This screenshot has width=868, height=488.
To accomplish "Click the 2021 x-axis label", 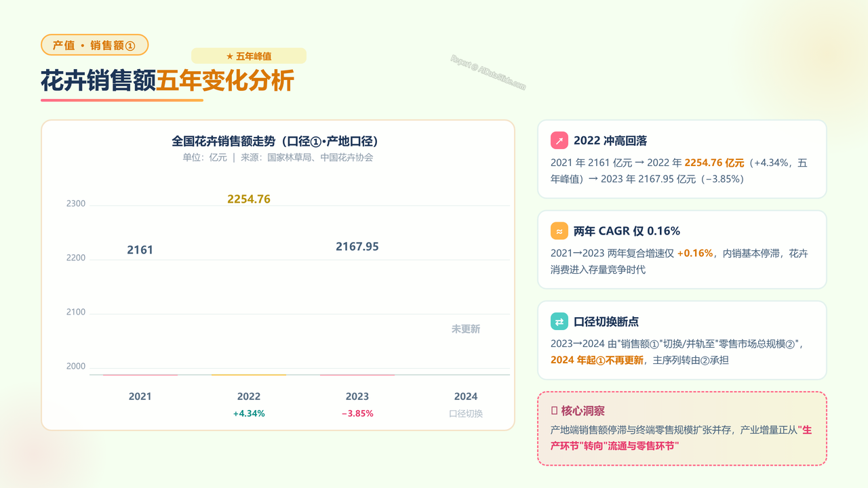I will click(140, 396).
